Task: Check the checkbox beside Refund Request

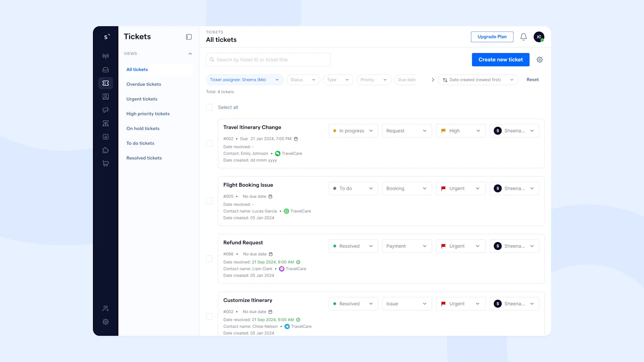Action: (x=209, y=259)
